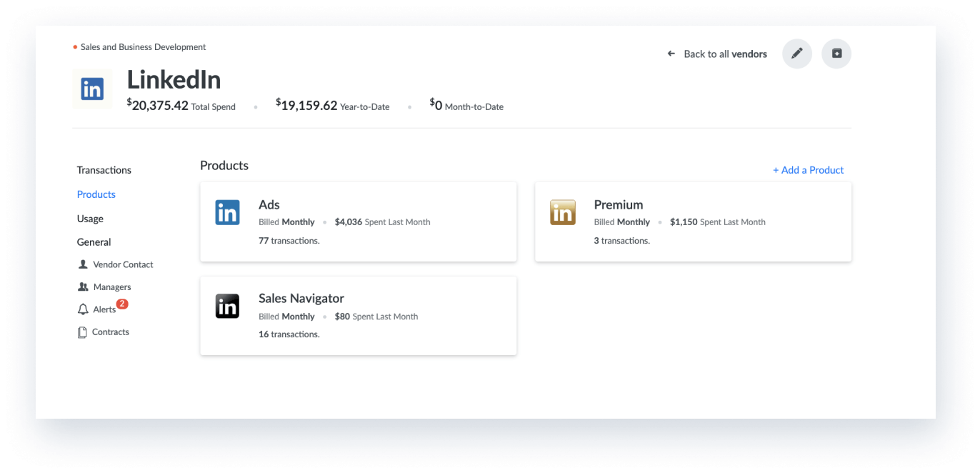The width and height of the screenshot is (980, 473).
Task: Click Billed Monthly on the Premium card
Action: point(622,222)
